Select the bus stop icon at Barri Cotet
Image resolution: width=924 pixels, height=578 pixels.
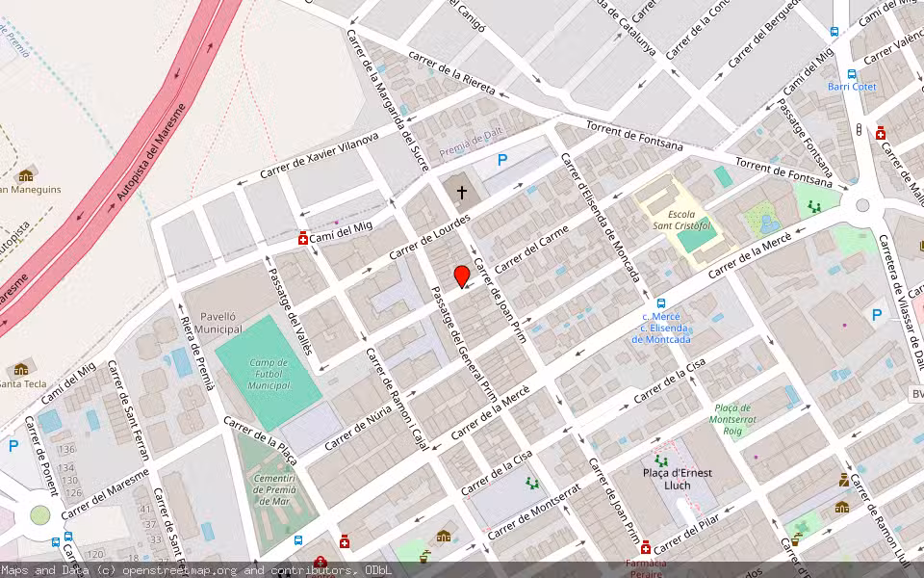[852, 74]
